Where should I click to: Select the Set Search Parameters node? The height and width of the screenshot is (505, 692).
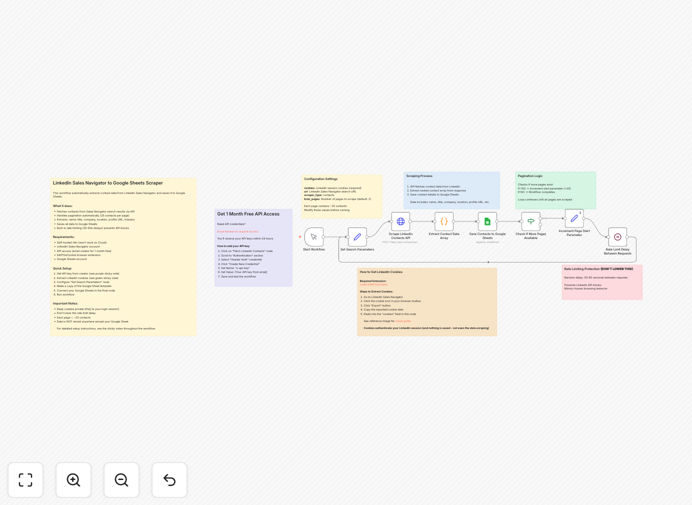click(357, 237)
